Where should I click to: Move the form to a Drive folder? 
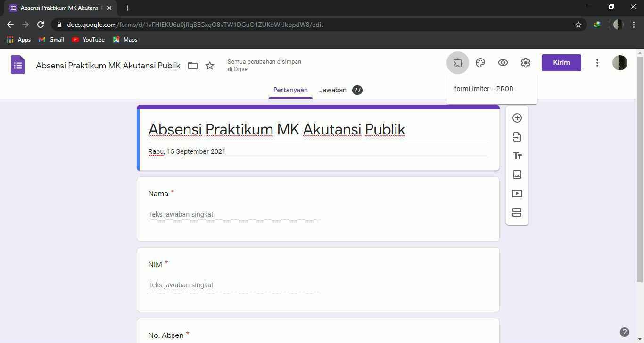pos(193,66)
